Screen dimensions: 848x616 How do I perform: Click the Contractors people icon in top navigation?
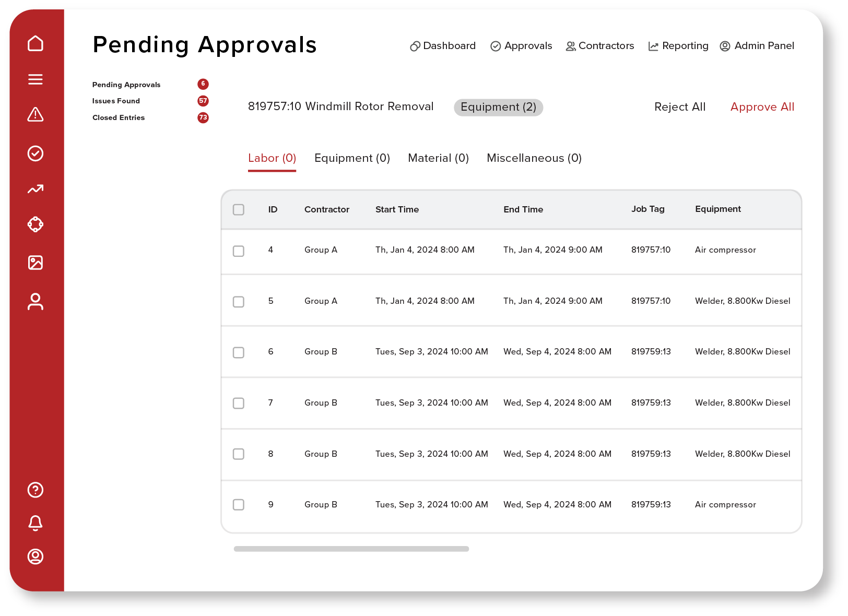(571, 46)
